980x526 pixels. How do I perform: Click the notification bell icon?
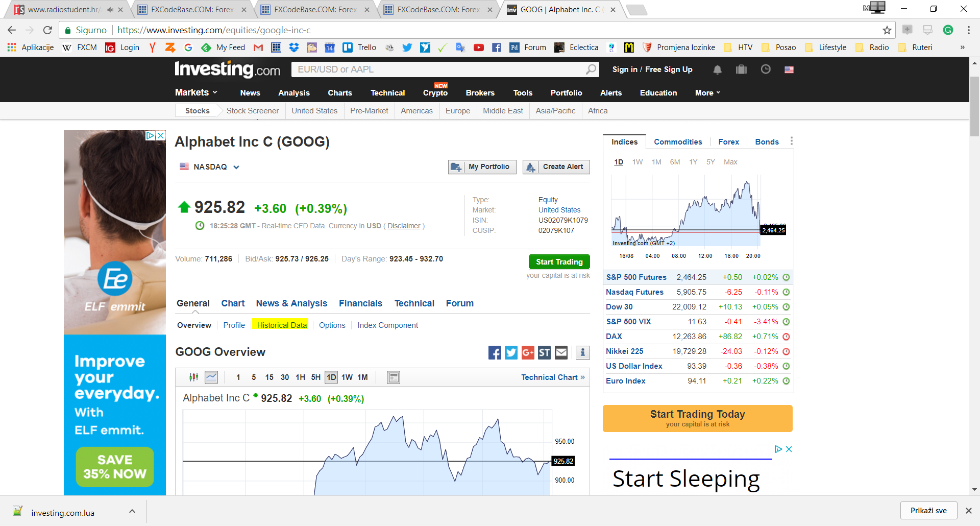point(717,69)
